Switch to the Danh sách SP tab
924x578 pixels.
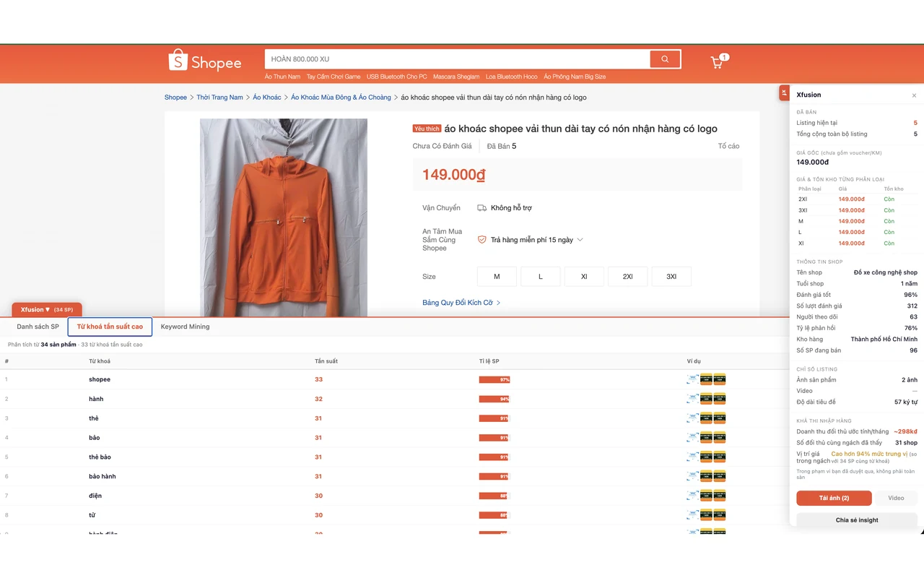click(x=38, y=327)
